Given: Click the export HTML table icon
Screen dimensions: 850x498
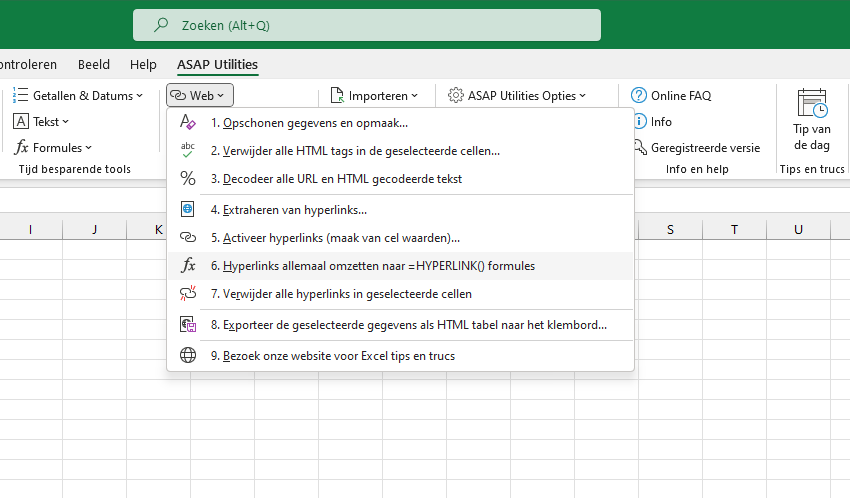Looking at the screenshot, I should 188,325.
